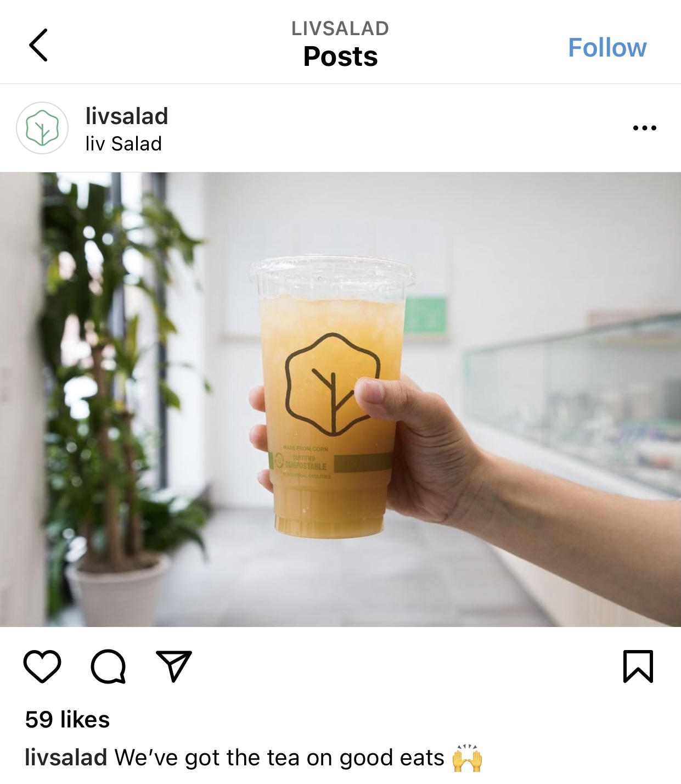Open the livsalad username in post header
The height and width of the screenshot is (784, 681).
127,116
